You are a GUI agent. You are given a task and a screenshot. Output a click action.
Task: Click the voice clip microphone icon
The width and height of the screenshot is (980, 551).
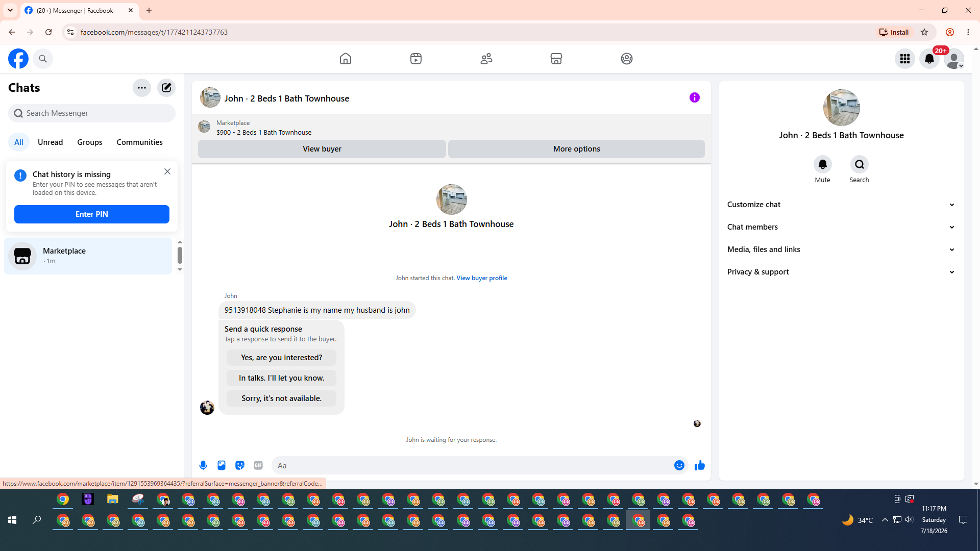pos(203,465)
